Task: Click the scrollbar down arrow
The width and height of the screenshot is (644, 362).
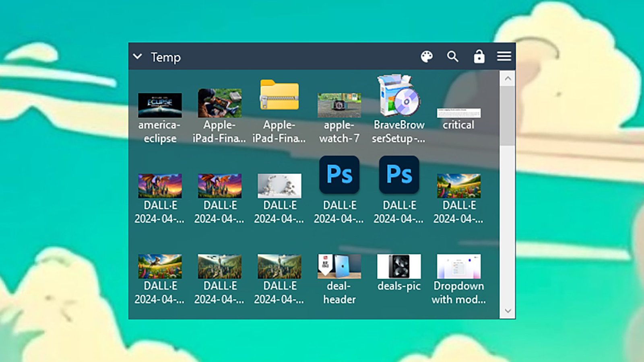Action: [x=508, y=311]
